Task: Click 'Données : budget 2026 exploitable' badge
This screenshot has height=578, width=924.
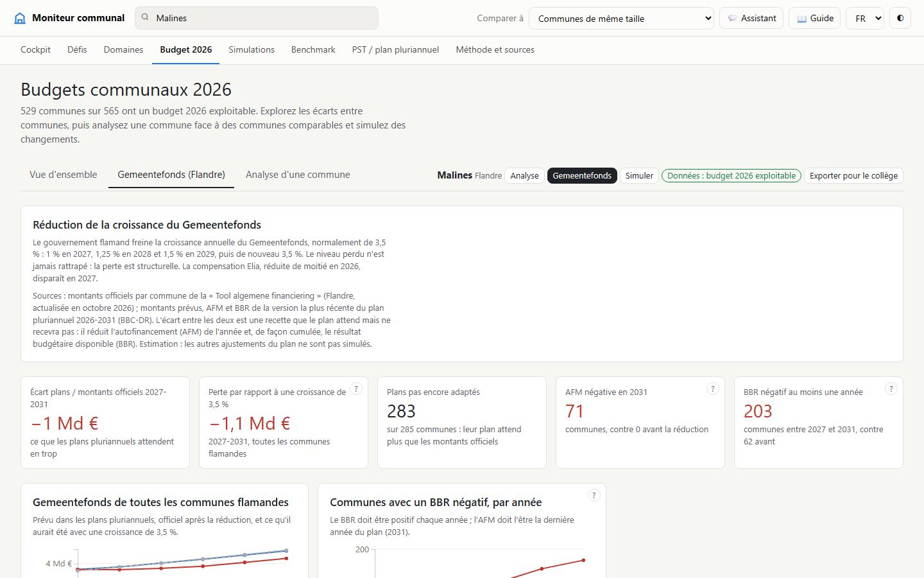Action: click(x=732, y=175)
